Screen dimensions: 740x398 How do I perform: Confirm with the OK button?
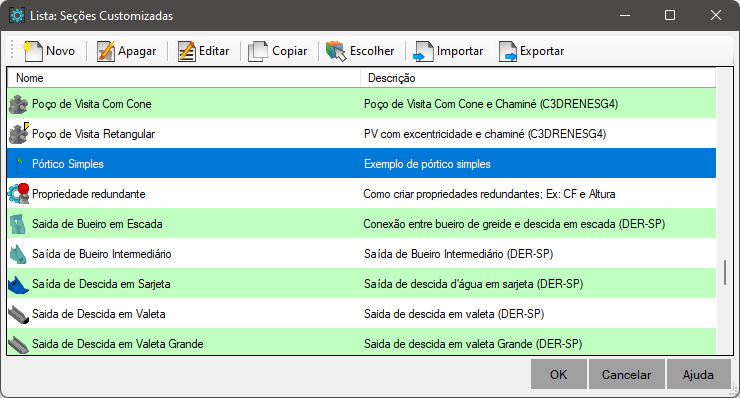(559, 374)
